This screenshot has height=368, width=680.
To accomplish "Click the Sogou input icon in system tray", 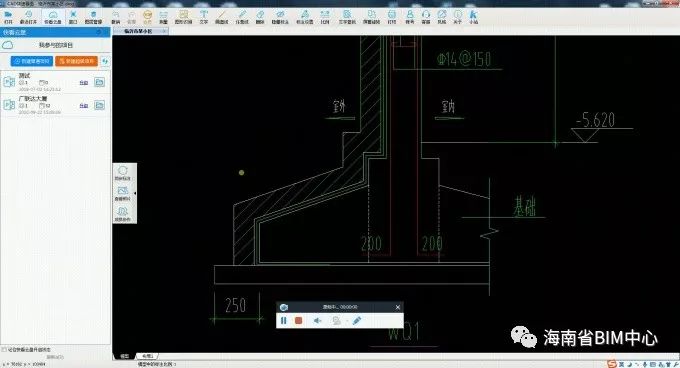I will coord(611,364).
